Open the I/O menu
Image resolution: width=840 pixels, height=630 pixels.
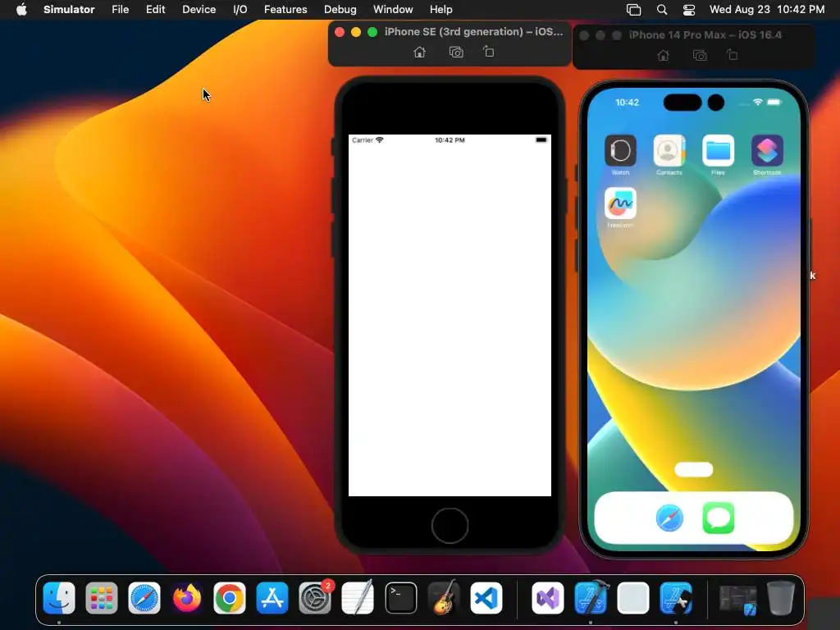[x=240, y=10]
